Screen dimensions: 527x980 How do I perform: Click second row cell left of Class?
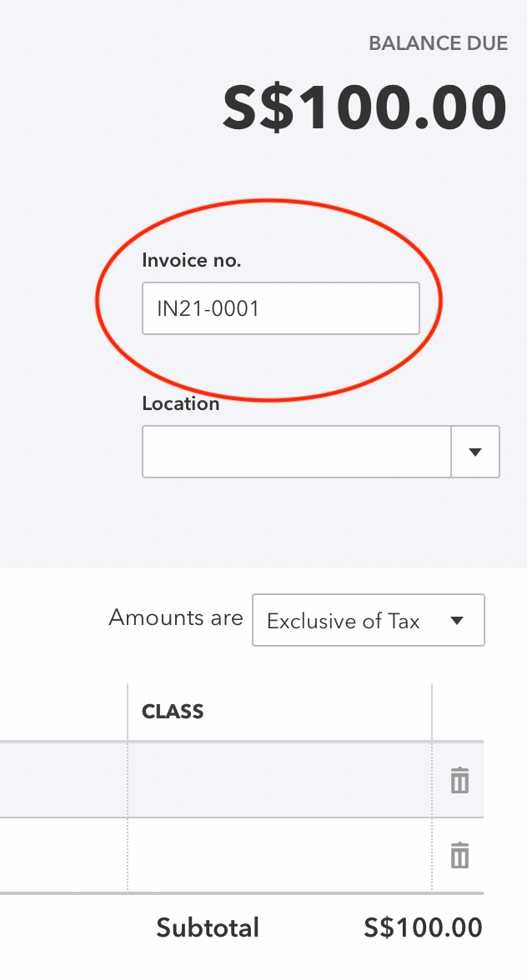[63, 855]
